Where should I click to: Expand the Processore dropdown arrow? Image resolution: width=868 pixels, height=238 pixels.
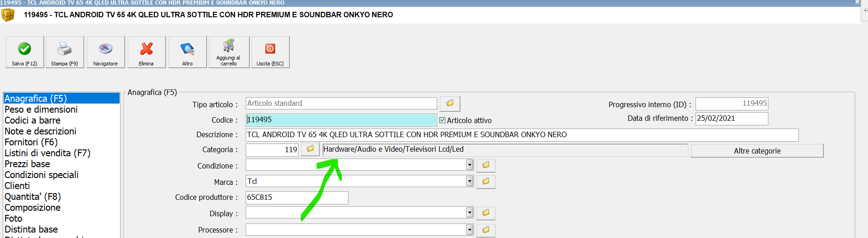(x=469, y=230)
